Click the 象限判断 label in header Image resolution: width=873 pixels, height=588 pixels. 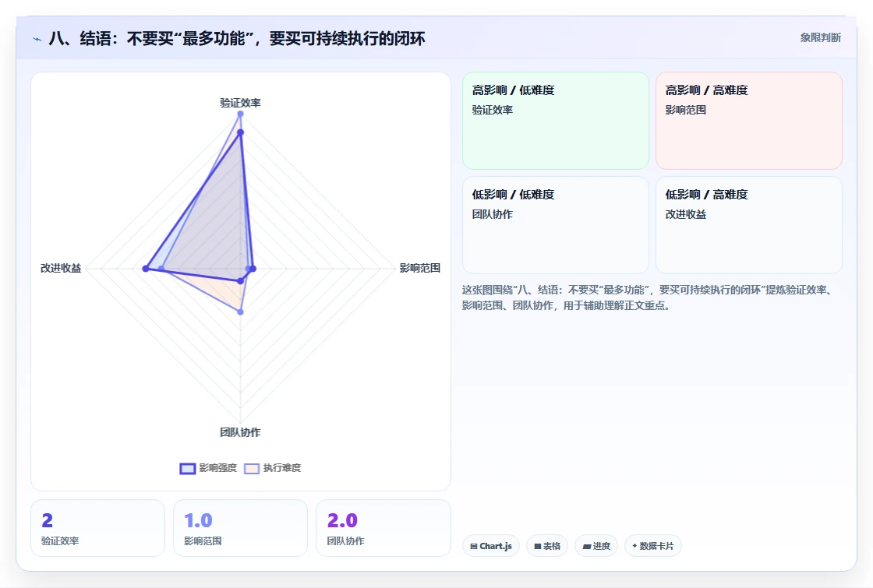pyautogui.click(x=820, y=38)
